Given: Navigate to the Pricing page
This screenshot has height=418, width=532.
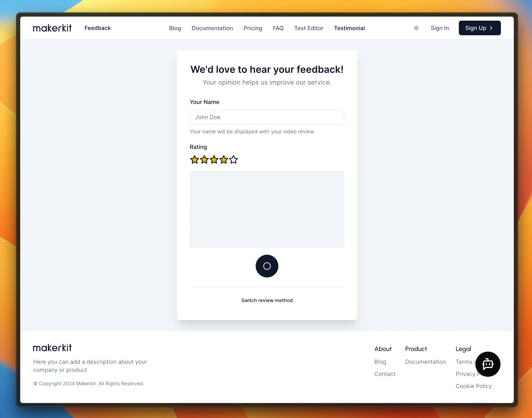Looking at the screenshot, I should pos(253,28).
